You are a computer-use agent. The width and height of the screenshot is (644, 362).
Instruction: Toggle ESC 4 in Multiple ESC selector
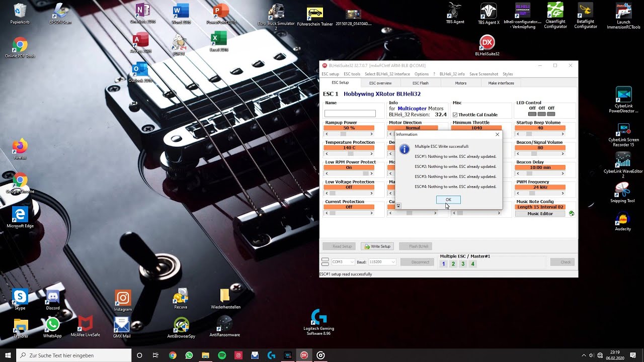472,264
